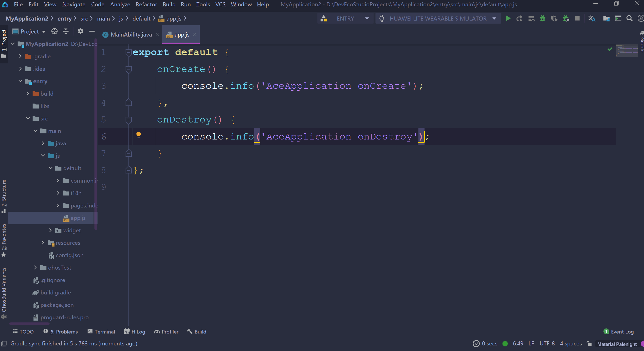Screen dimensions: 644x351
Task: Click the Material Palenight theme indicator
Action: 616,344
